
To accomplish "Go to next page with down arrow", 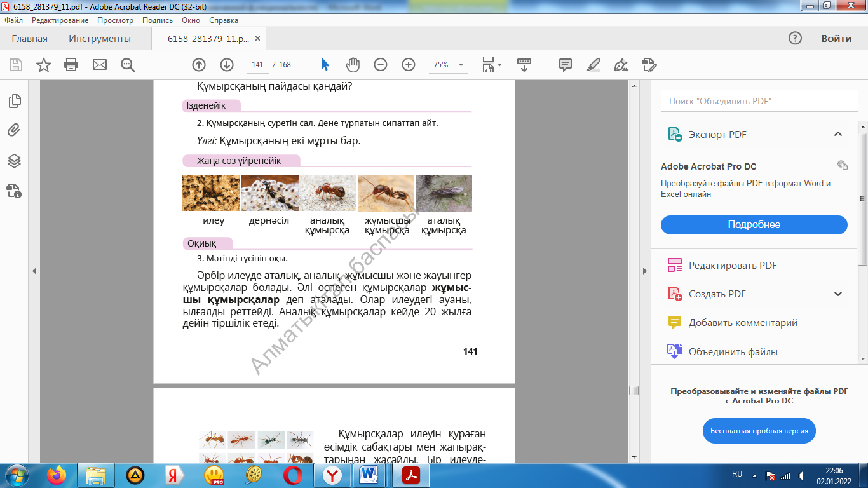I will 227,65.
